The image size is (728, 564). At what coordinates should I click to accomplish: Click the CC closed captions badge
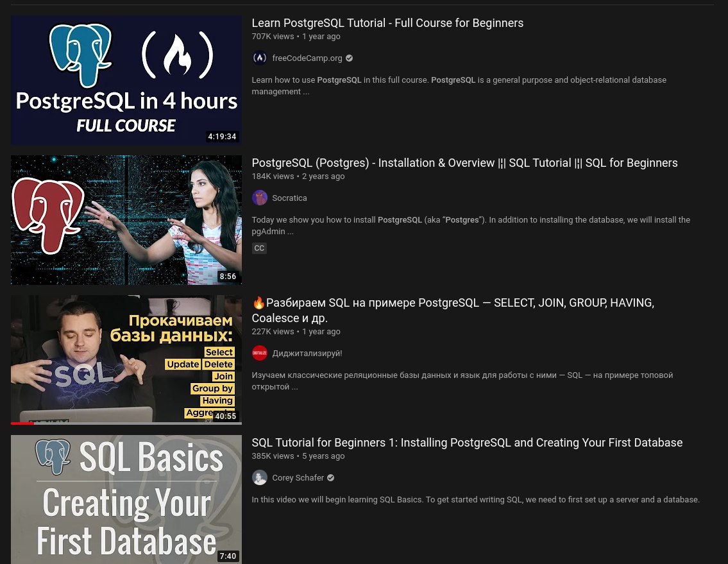[x=259, y=248]
